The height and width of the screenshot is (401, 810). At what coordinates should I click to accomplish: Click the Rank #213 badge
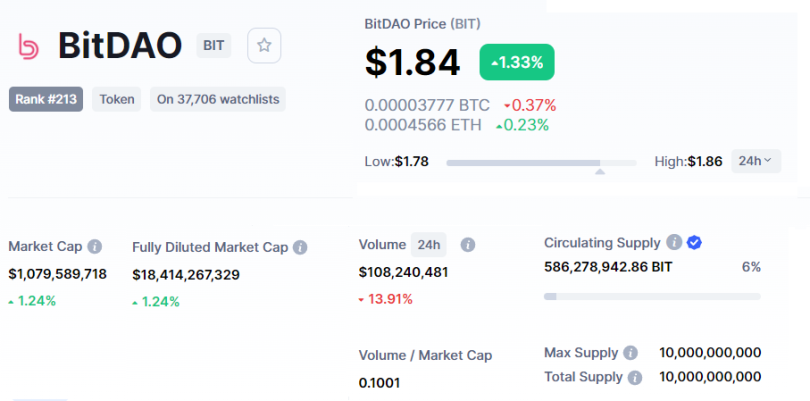(x=46, y=99)
